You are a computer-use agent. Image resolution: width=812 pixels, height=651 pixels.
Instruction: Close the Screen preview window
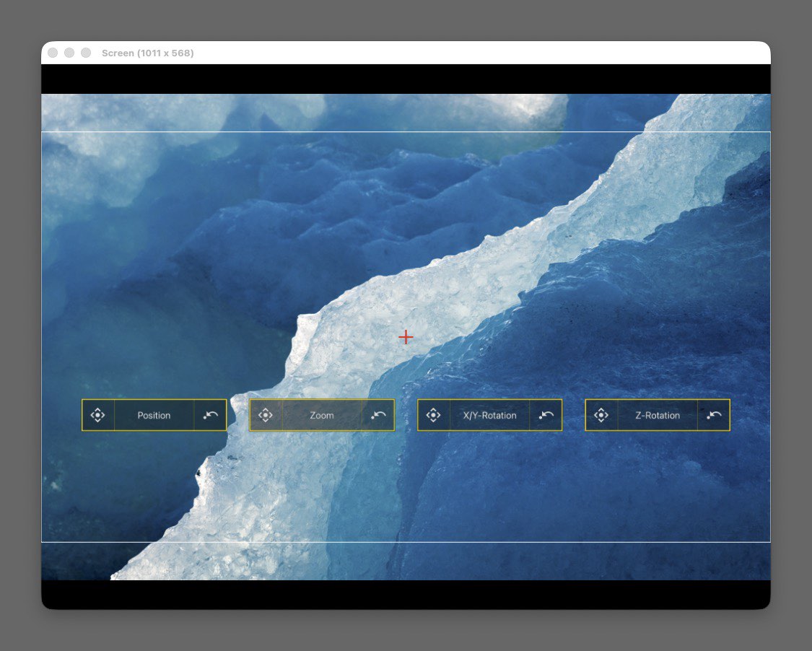coord(53,53)
